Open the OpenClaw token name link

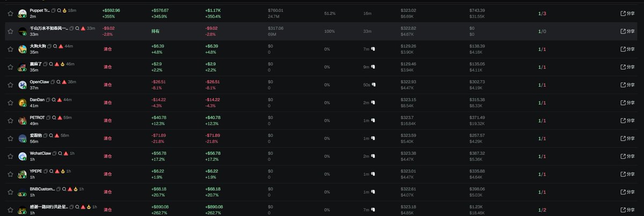point(39,82)
